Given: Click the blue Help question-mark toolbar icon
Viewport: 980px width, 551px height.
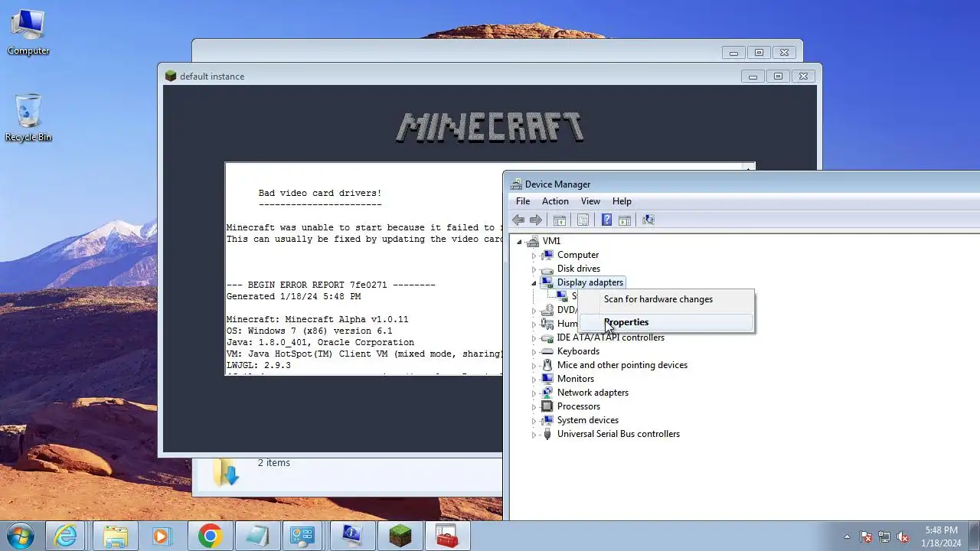Looking at the screenshot, I should 606,220.
